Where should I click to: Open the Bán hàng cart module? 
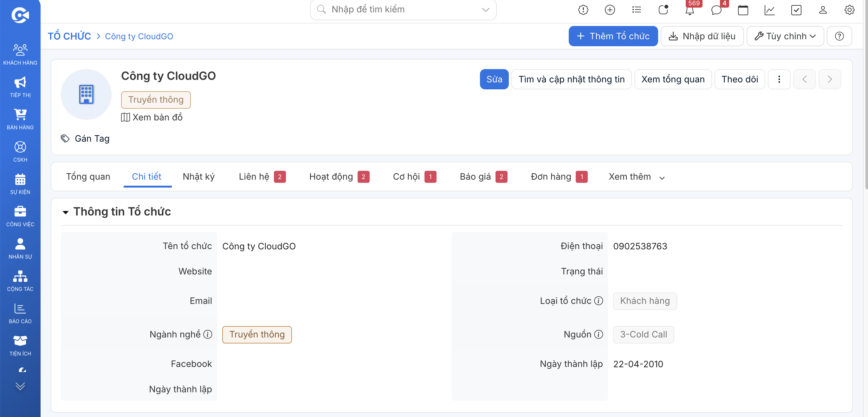click(x=20, y=119)
